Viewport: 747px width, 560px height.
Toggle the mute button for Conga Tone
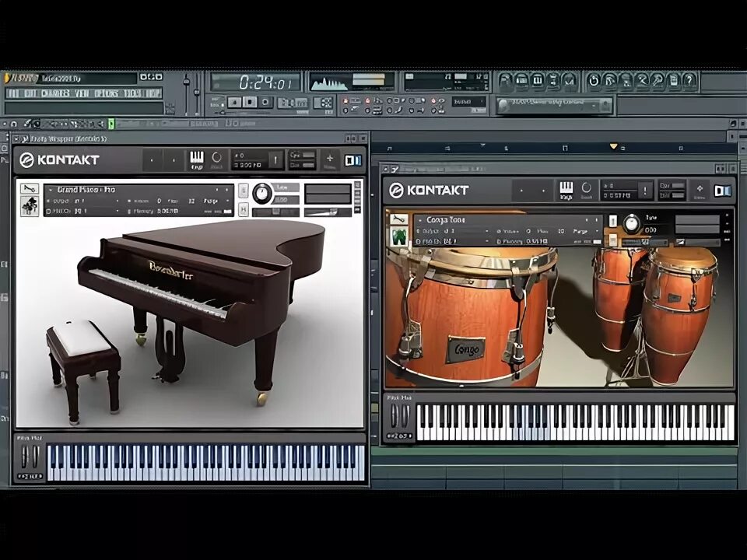pos(612,239)
